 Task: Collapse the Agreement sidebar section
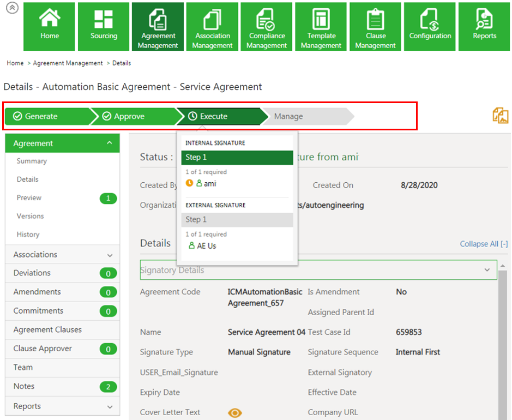(x=110, y=143)
